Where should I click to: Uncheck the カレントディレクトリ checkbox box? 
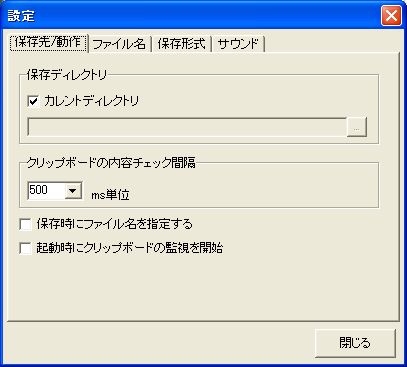[x=33, y=101]
